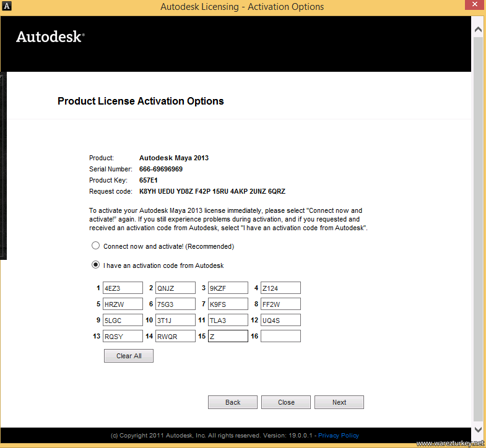The width and height of the screenshot is (486, 448).
Task: Click activation code field 3 containing 9KZF
Action: 228,288
